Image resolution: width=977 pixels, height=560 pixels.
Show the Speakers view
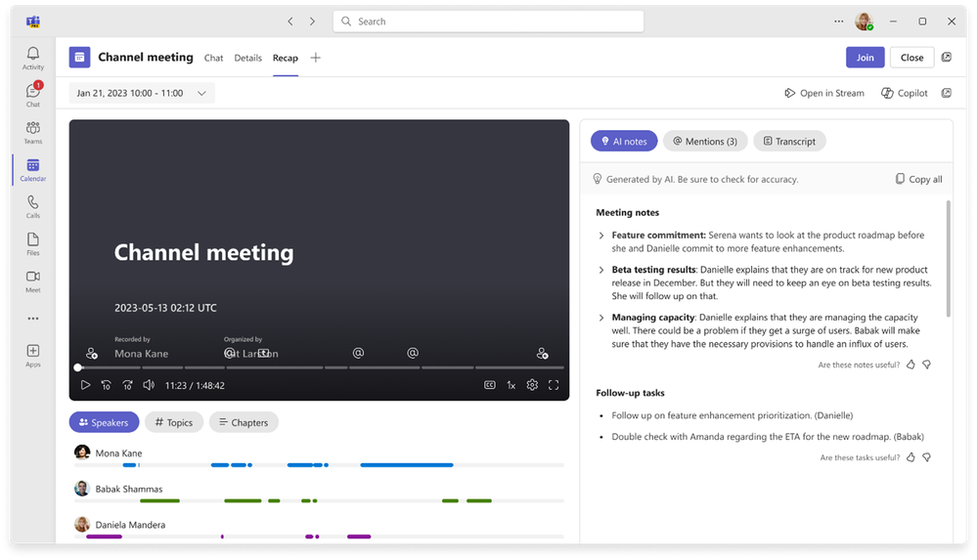pos(104,422)
